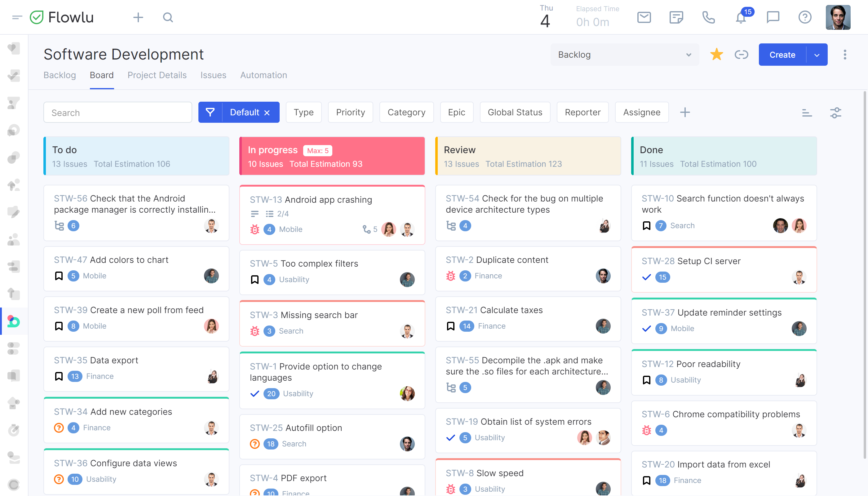The height and width of the screenshot is (496, 868).
Task: Add another filter with the plus icon
Action: 685,112
